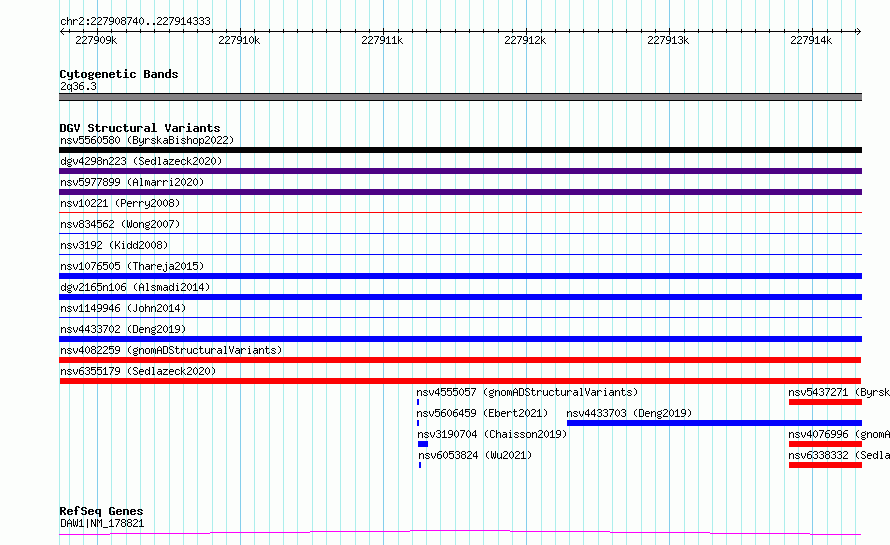Click the gray 2q36.3 cytogenetic band bar
The height and width of the screenshot is (545, 890).
[460, 97]
